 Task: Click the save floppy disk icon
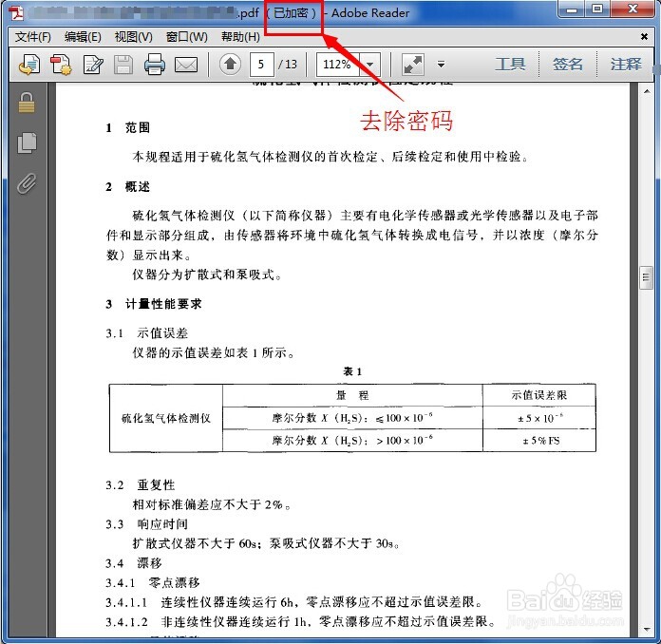123,65
